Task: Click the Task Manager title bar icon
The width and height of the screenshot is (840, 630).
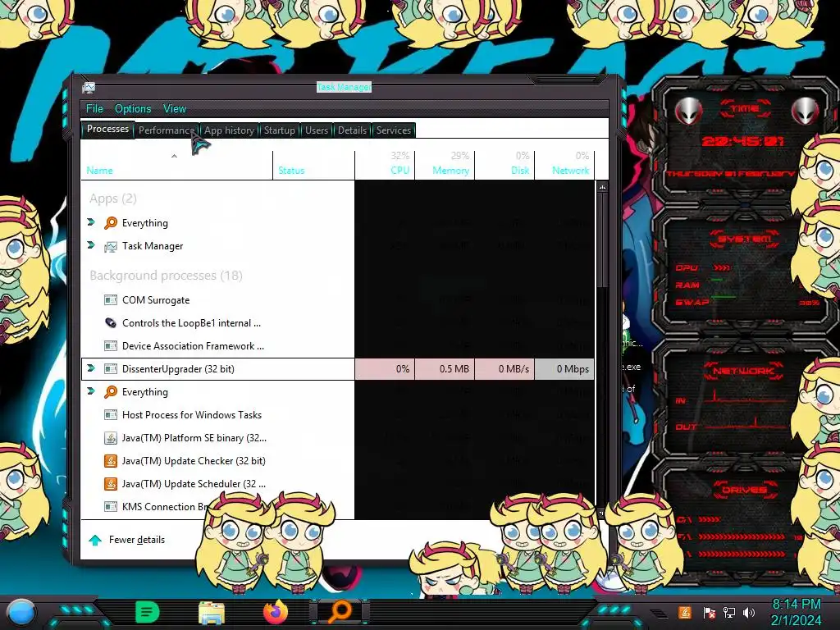Action: click(89, 87)
